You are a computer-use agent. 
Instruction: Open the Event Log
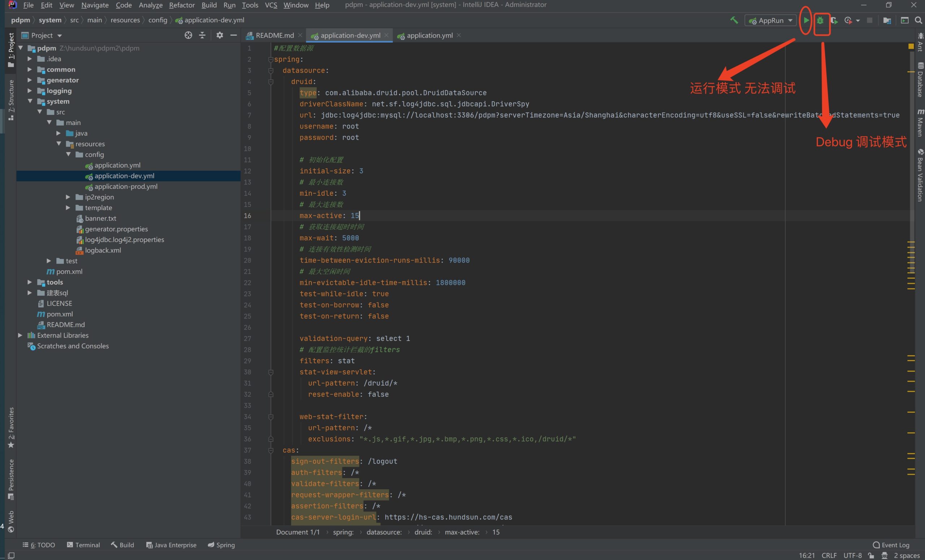coord(891,545)
